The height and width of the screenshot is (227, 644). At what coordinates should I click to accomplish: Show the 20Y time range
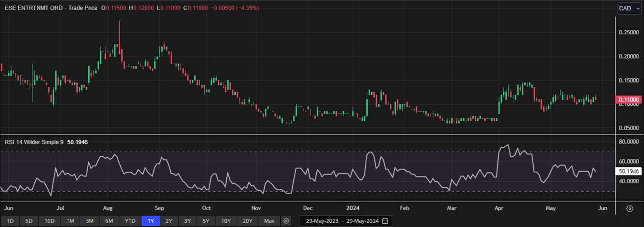pos(247,221)
